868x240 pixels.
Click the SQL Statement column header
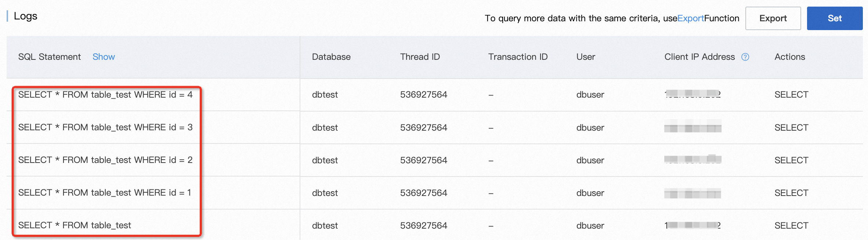point(50,57)
